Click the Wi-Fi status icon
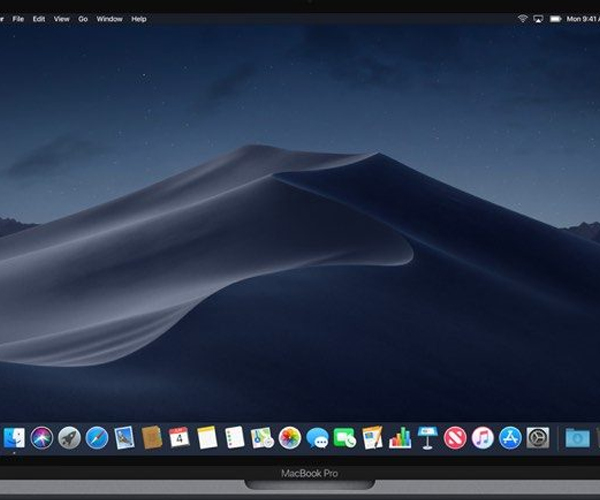600x500 pixels. 522,18
